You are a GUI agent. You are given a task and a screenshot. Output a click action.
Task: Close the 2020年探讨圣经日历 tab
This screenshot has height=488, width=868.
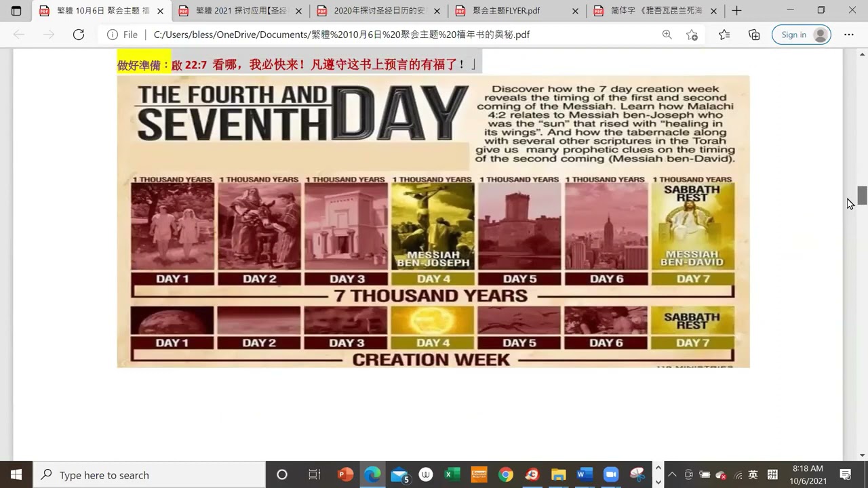tap(437, 11)
